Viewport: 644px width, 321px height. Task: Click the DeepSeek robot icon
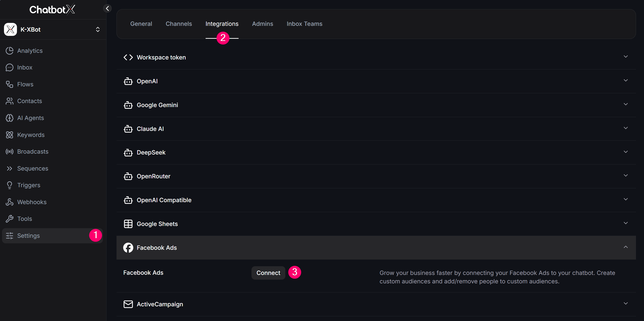click(128, 153)
